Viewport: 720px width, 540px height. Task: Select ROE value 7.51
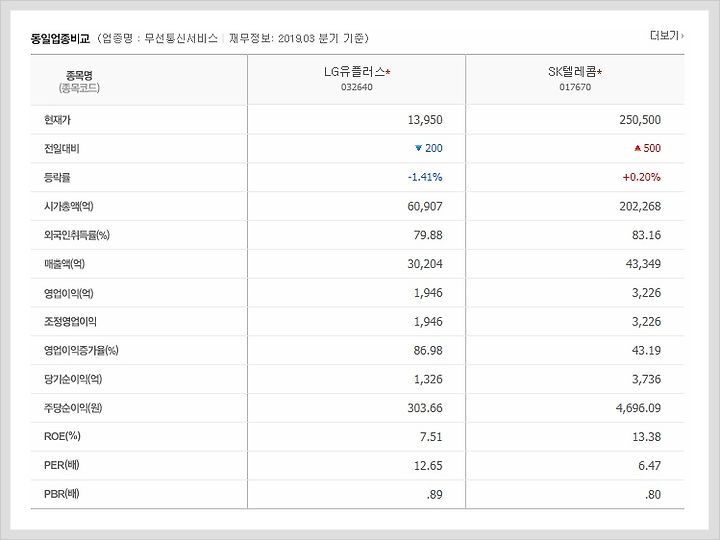431,437
